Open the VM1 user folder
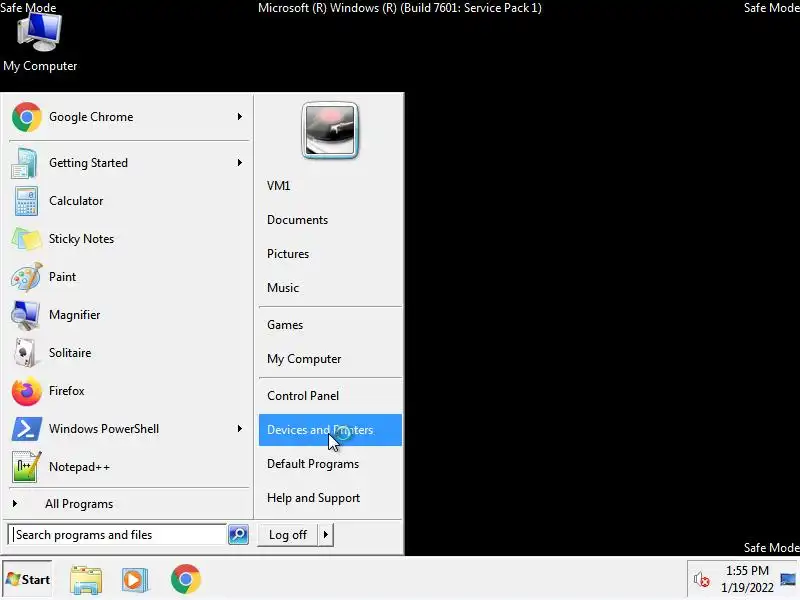 click(x=330, y=186)
